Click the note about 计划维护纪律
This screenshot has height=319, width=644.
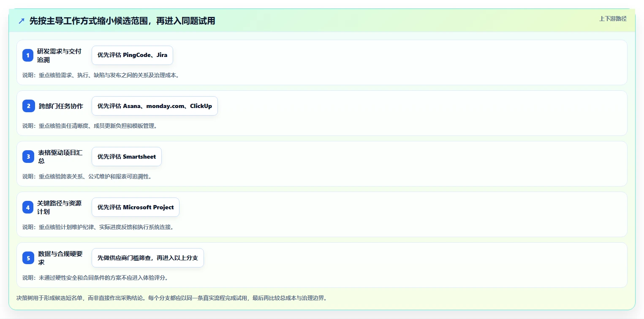(98, 227)
